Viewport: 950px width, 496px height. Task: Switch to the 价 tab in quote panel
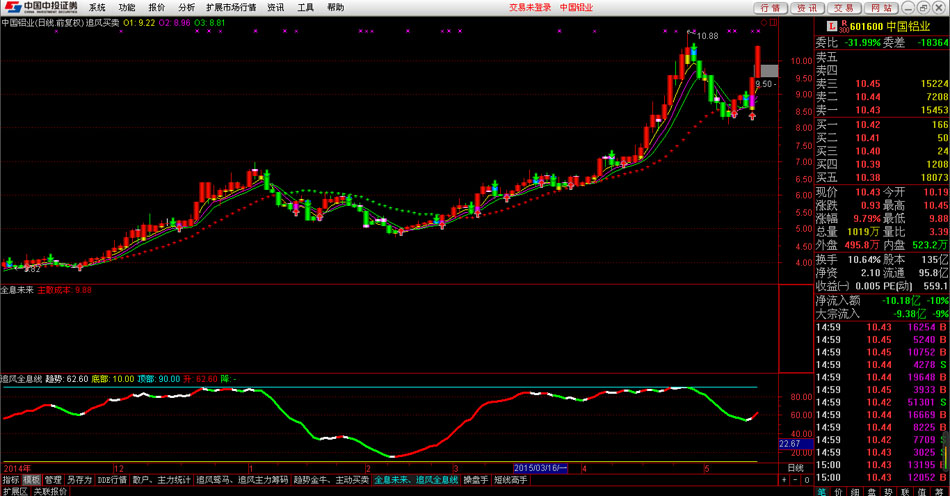click(839, 492)
